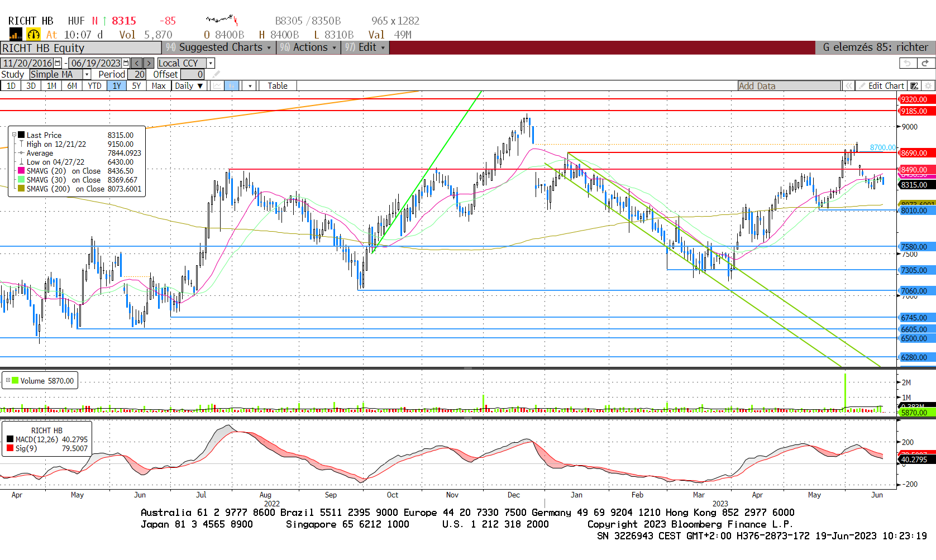
Task: Collapse the Last Price legend tree
Action: point(14,135)
